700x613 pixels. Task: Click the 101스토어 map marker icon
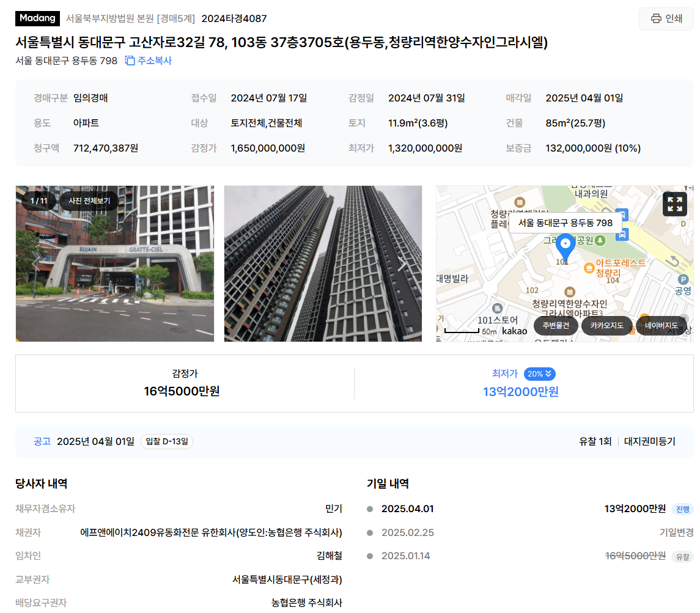(x=497, y=308)
